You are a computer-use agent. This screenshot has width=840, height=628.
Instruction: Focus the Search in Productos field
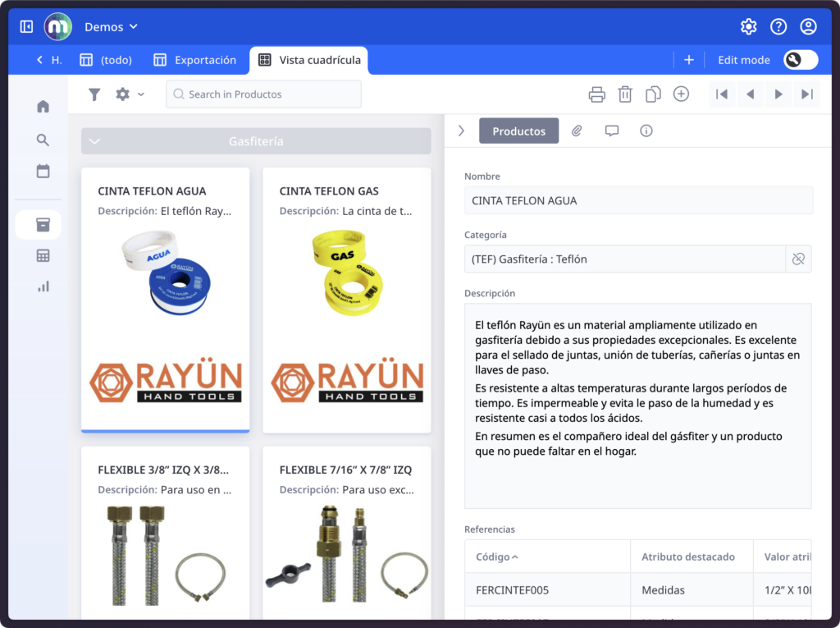(x=263, y=94)
